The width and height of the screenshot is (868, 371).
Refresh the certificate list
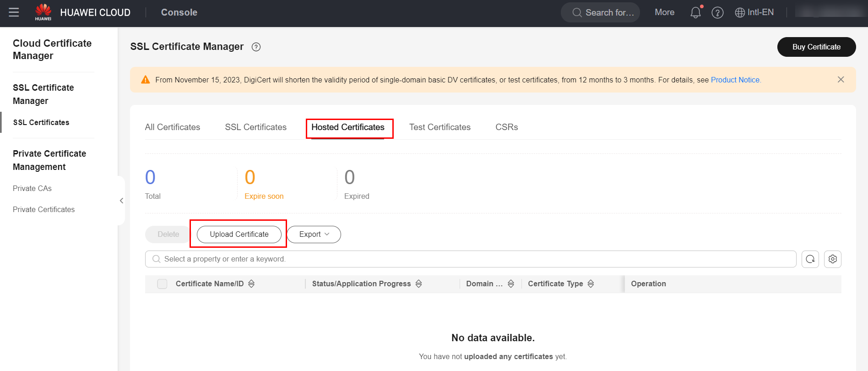[x=810, y=259]
